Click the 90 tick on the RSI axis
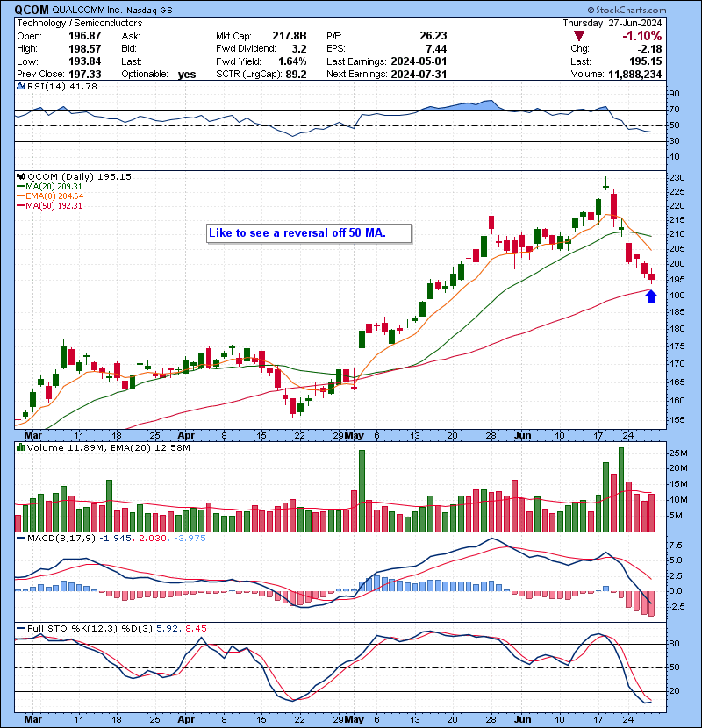 [674, 93]
